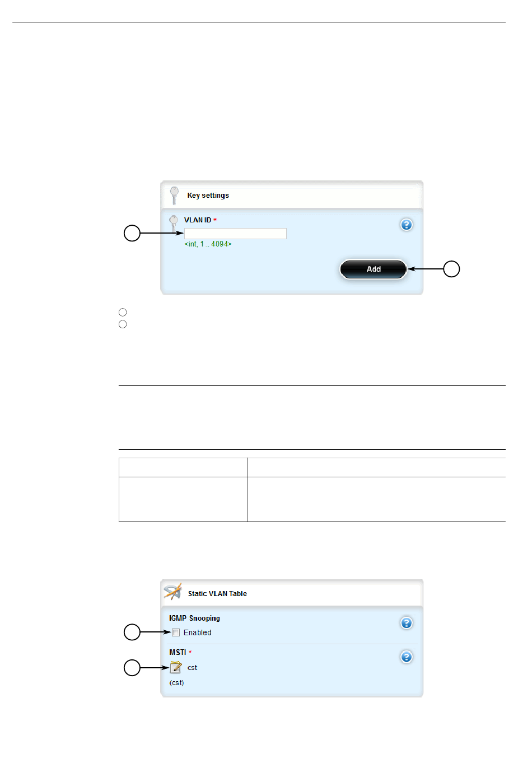Click the second legend circle below Key settings
The image size is (532, 777).
coord(123,324)
